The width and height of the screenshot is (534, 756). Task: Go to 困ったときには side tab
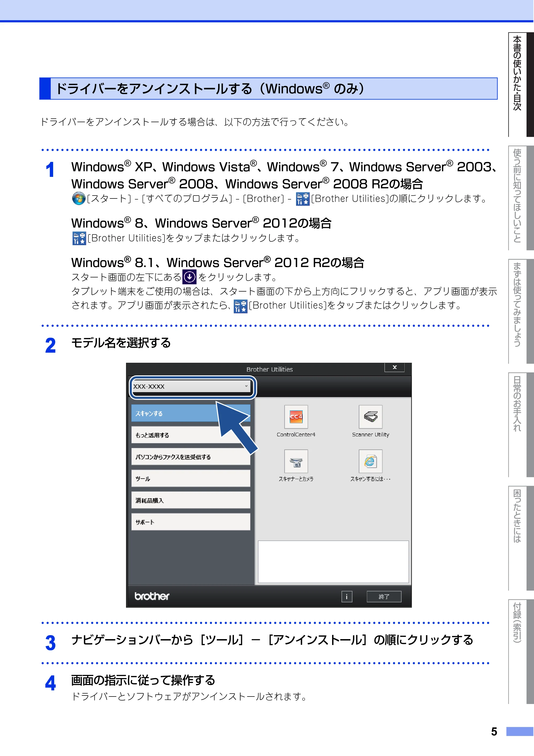coord(521,538)
